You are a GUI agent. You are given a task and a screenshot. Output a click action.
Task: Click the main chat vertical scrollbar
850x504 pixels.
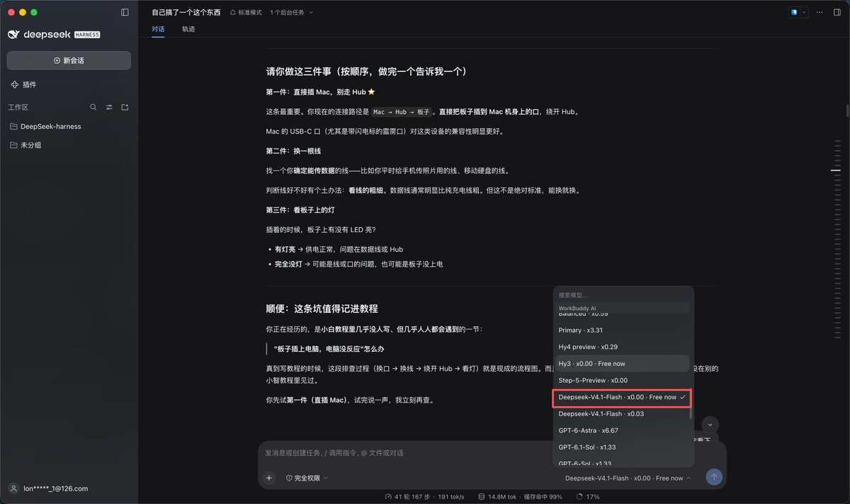click(x=847, y=110)
